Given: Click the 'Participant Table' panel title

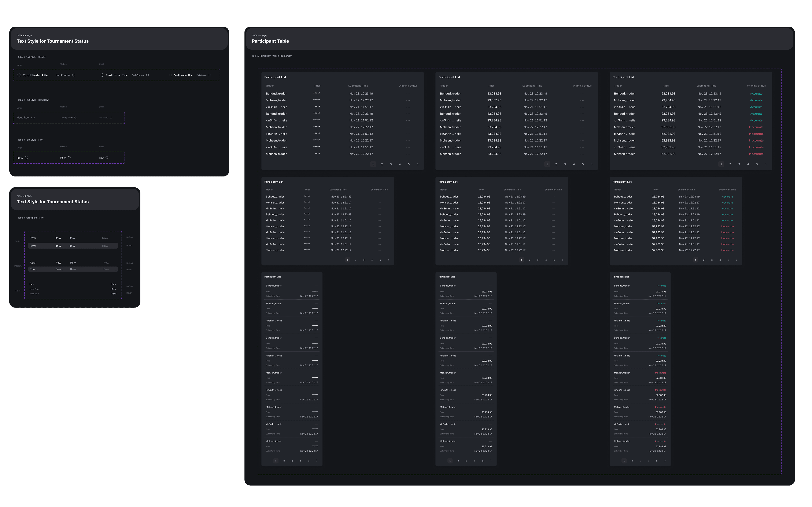Looking at the screenshot, I should coord(270,41).
